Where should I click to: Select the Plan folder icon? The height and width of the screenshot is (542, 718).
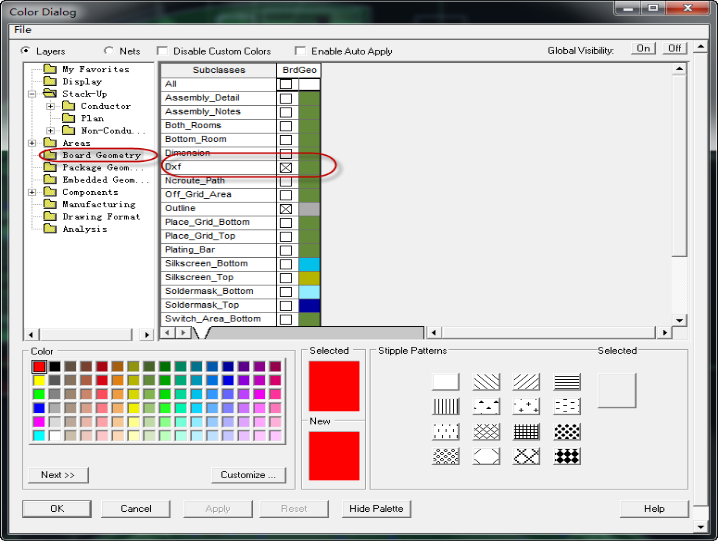[68, 119]
